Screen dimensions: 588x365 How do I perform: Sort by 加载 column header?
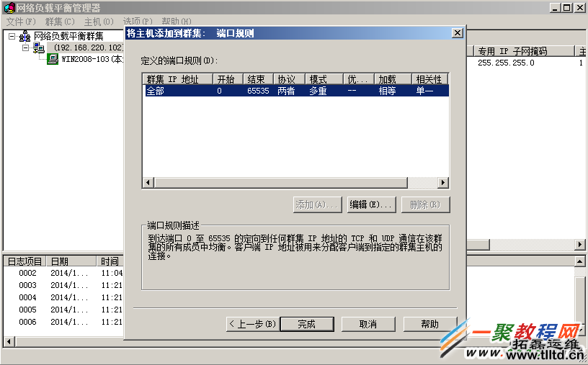[x=393, y=79]
